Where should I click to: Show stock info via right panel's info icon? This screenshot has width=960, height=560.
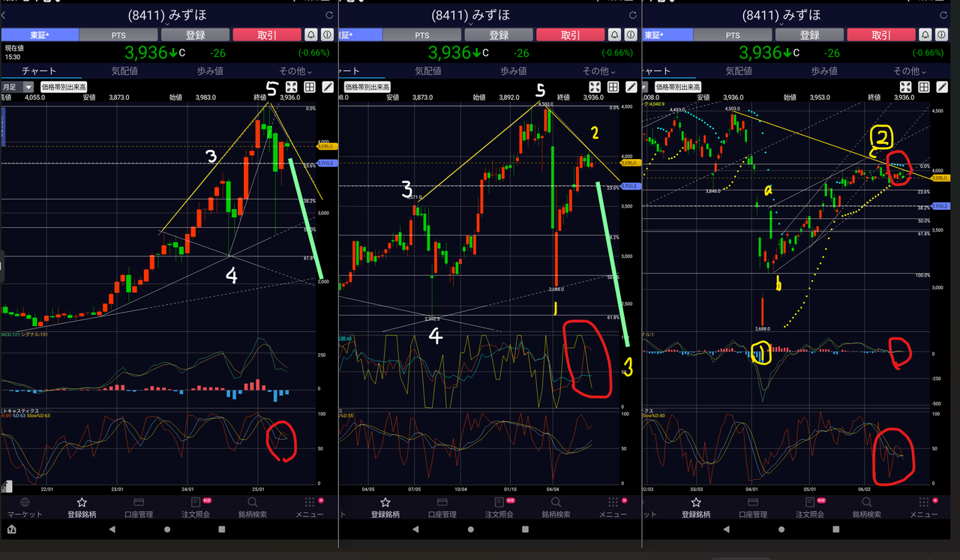pos(940,34)
